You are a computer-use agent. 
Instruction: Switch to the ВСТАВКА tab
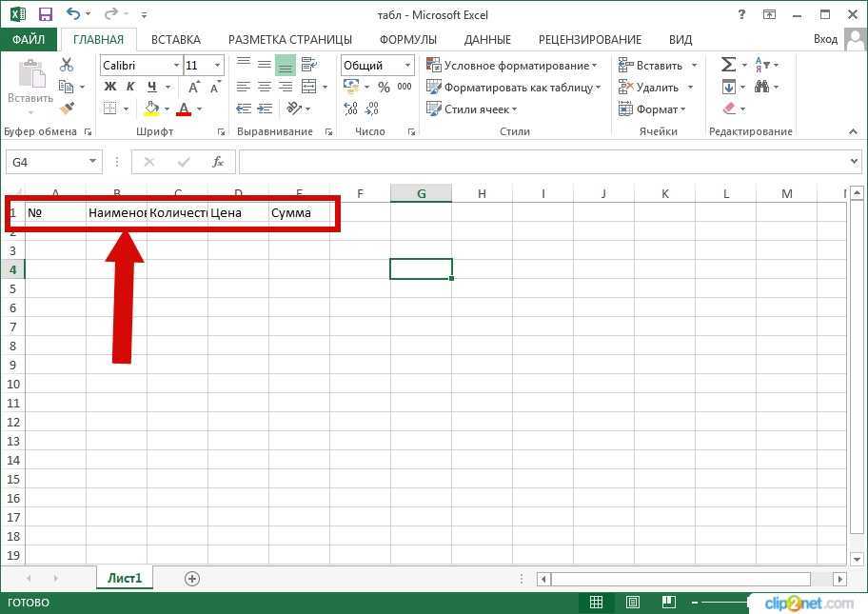[x=176, y=39]
